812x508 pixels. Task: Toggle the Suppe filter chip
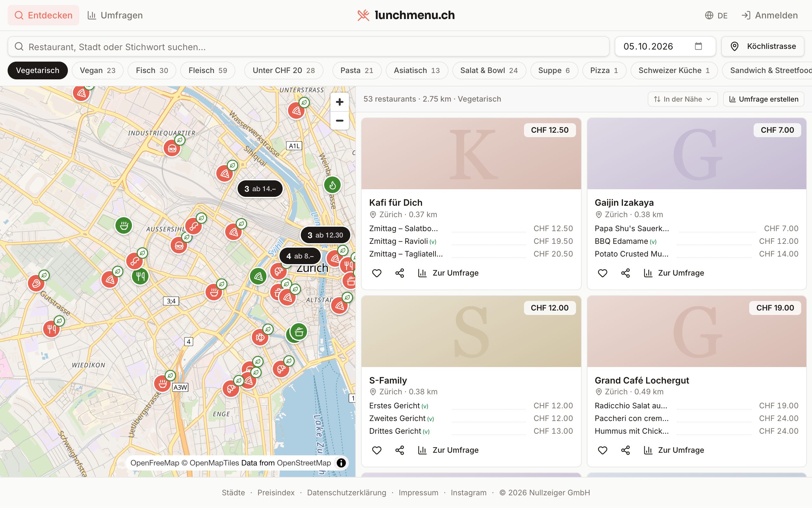coord(554,70)
